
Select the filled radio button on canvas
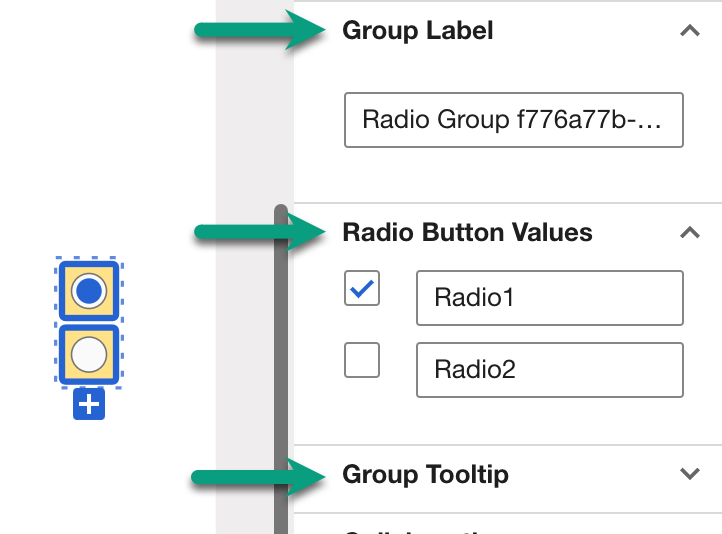(90, 291)
